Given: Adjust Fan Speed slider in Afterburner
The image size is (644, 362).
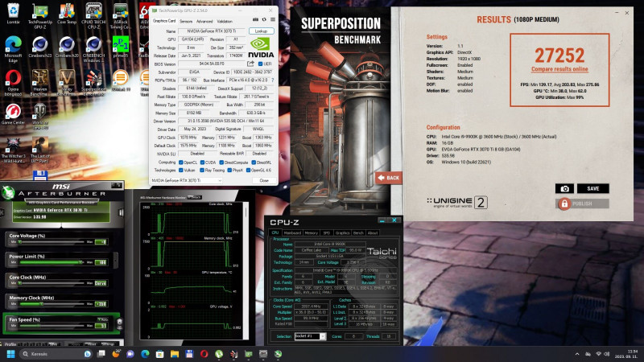Looking at the screenshot, I should click(x=52, y=326).
